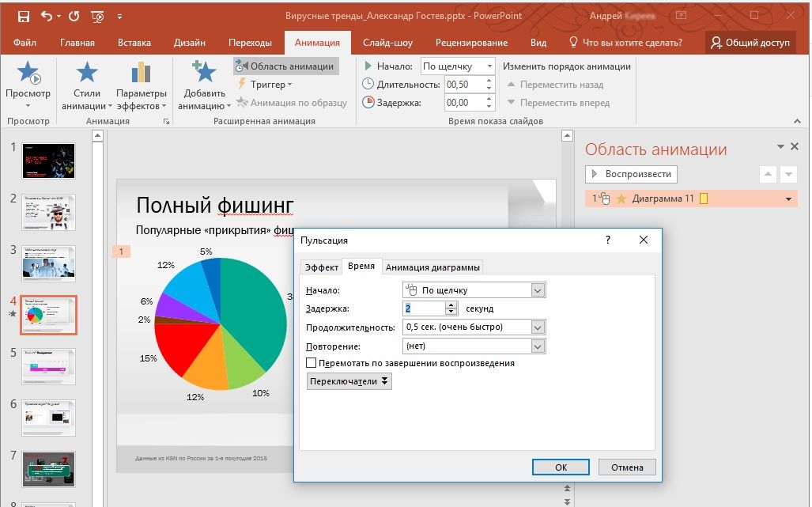
Task: Open Параметры эффектов chart icon
Action: [x=141, y=74]
